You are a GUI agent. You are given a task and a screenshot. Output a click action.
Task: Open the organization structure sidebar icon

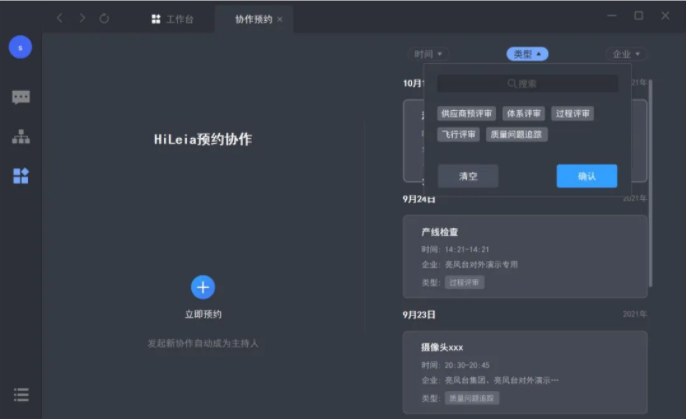point(20,137)
